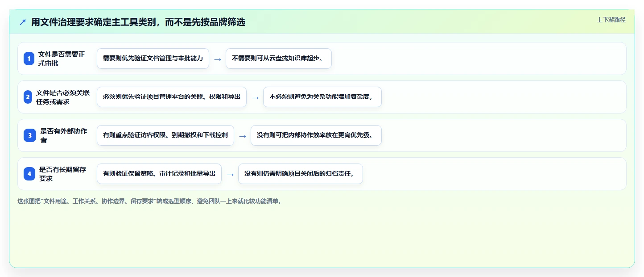
Task: Select box 需要则优先验证文档管理与审批能力
Action: (x=153, y=59)
